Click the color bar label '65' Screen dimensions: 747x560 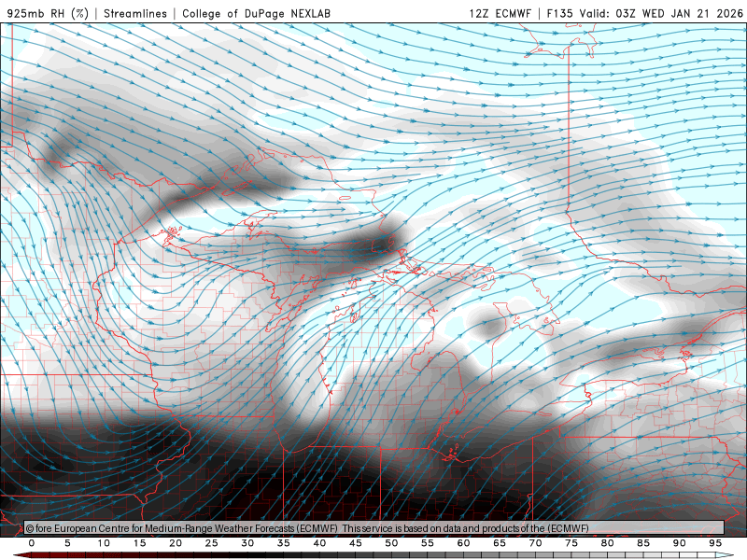tap(500, 543)
